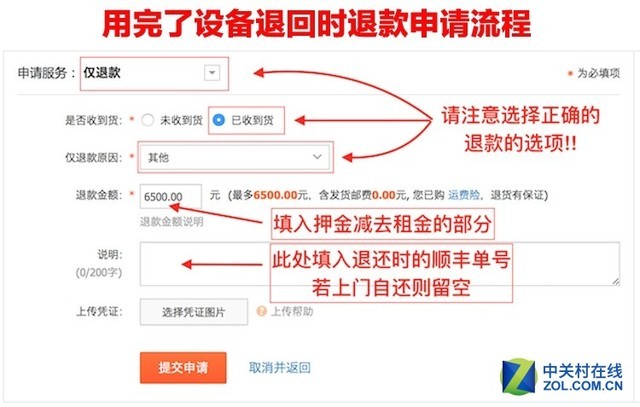
Task: Click the orange asterisk required-field marker
Action: [x=570, y=73]
